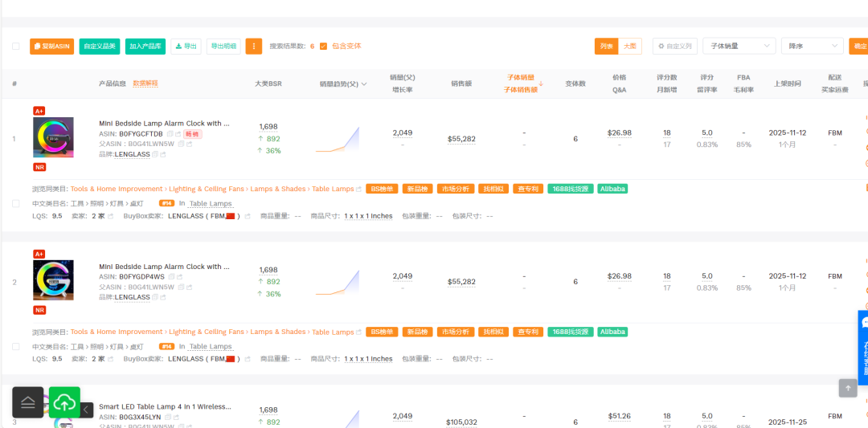This screenshot has height=428, width=868.
Task: Open parent ASIN link icon in row 2
Action: click(x=190, y=287)
